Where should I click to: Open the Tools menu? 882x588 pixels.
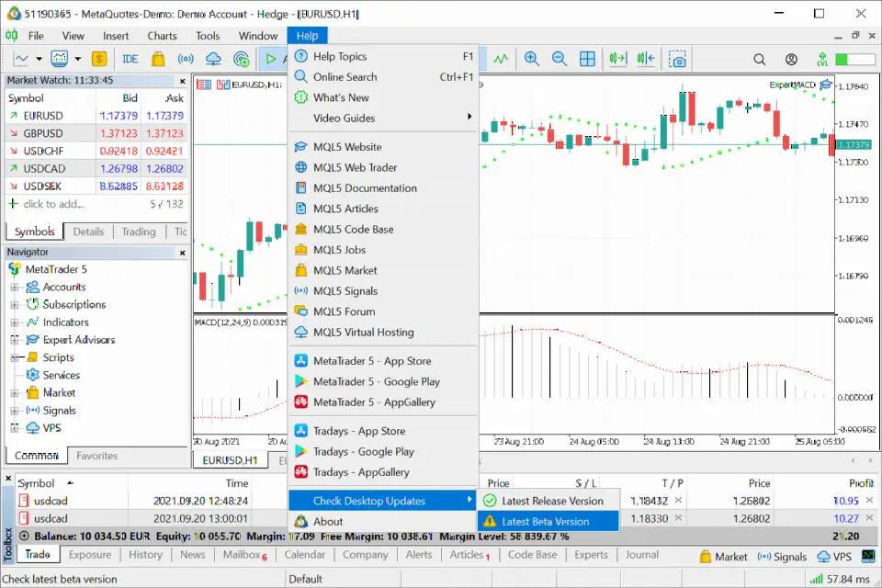[208, 36]
